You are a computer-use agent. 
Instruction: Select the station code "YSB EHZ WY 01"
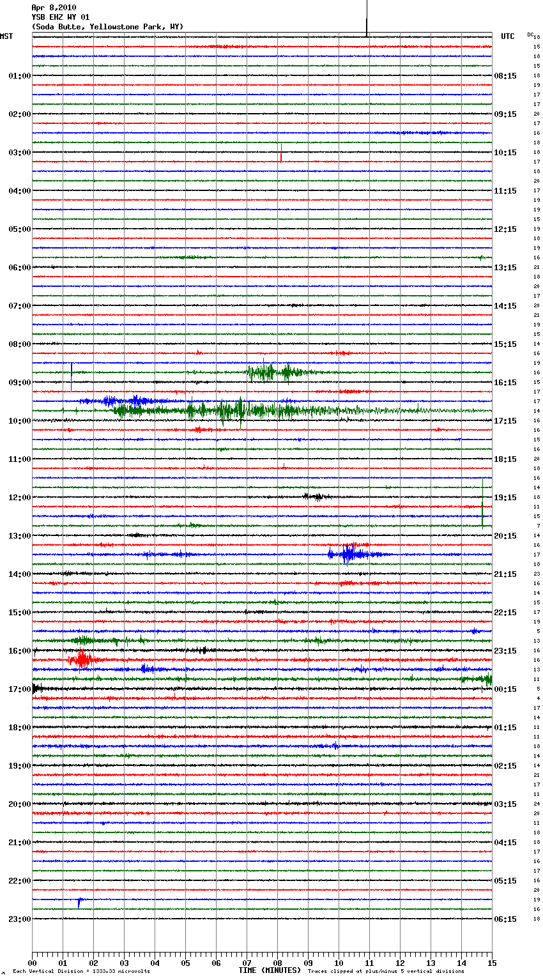[61, 17]
